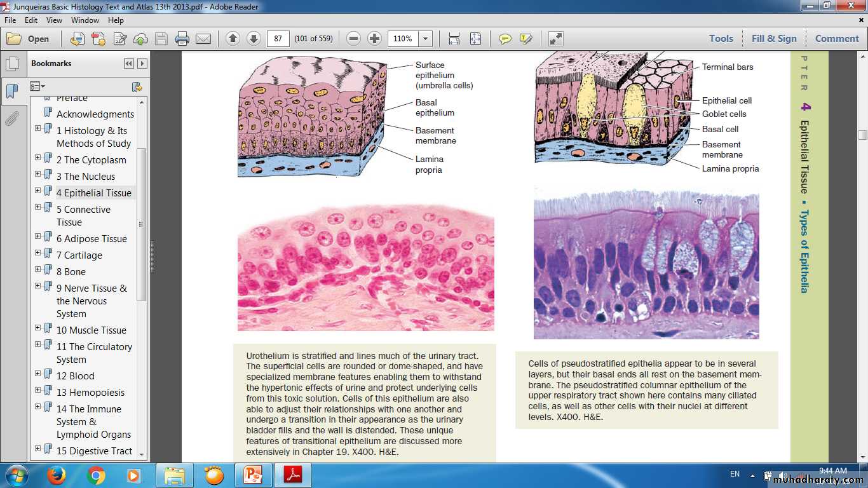This screenshot has width=868, height=488.
Task: Go to previous page with up arrow
Action: click(x=233, y=39)
